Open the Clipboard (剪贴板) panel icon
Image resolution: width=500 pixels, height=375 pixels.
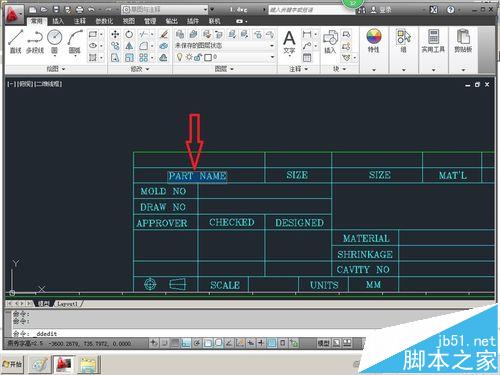pos(463,41)
